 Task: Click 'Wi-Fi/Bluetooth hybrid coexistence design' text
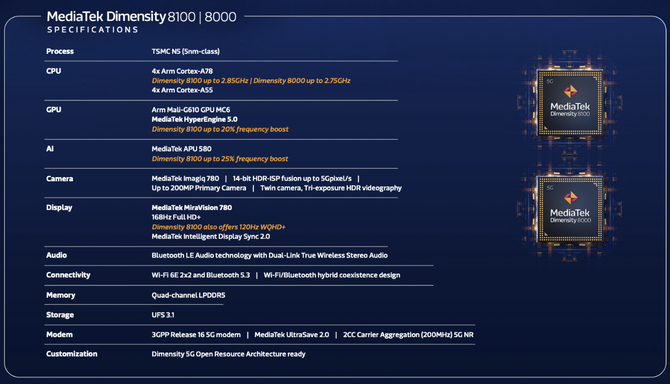[x=332, y=275]
